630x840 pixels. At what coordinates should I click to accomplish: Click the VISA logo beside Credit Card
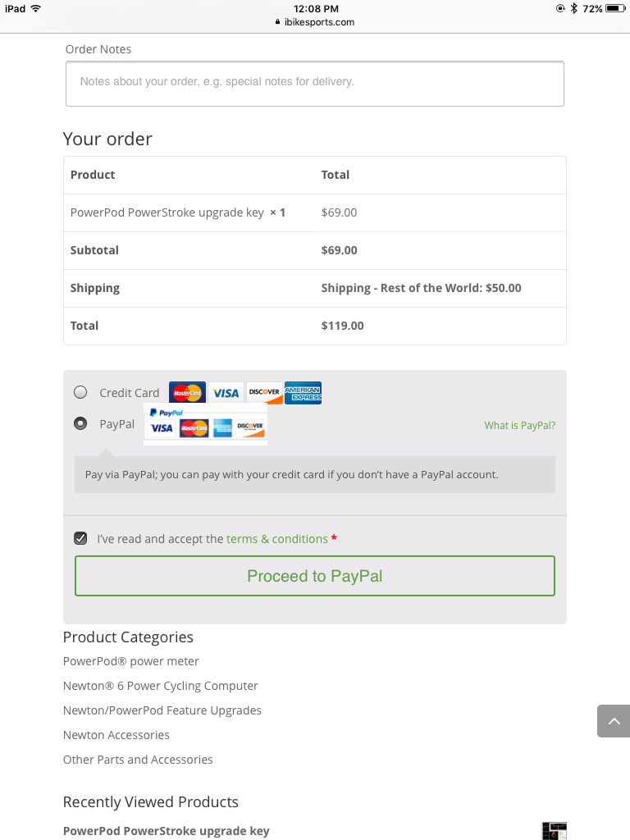226,393
